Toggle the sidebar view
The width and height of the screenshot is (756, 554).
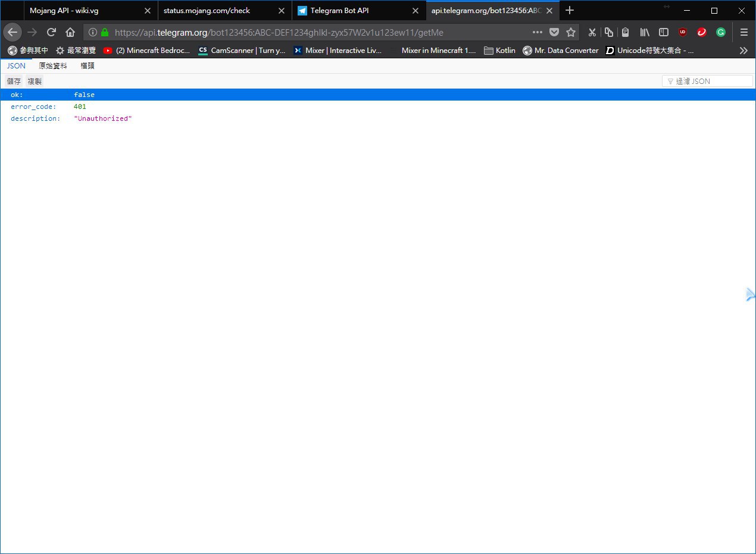point(663,33)
